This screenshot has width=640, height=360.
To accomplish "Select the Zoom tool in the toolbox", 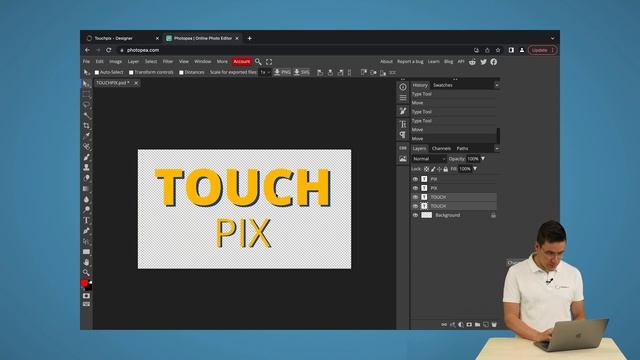I will click(86, 272).
